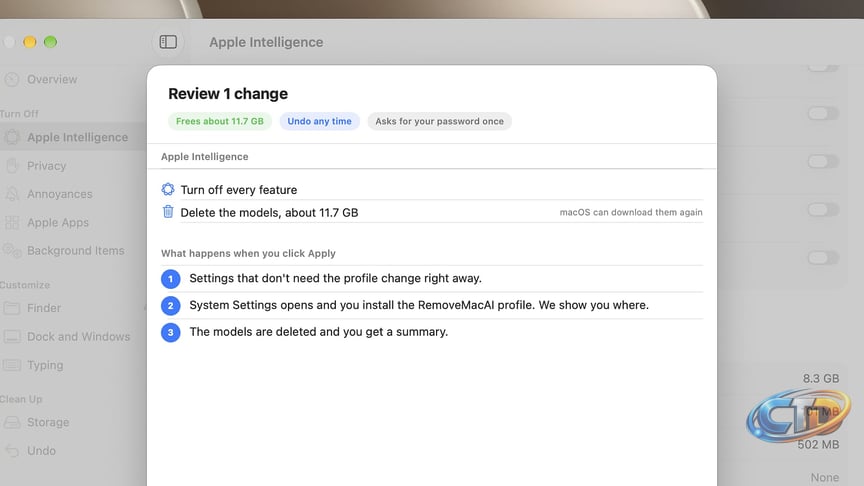Go to Annoyances in the sidebar
Viewport: 864px width, 486px height.
pyautogui.click(x=48, y=194)
